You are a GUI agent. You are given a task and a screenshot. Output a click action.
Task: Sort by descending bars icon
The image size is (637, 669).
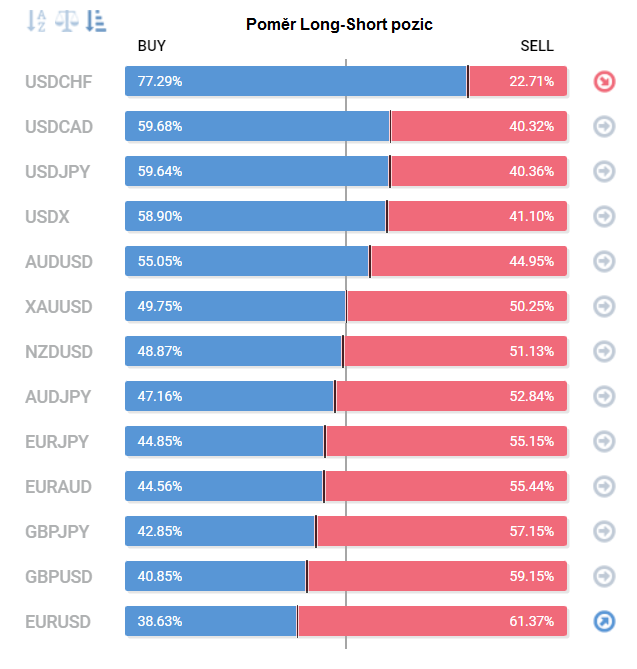point(97,20)
